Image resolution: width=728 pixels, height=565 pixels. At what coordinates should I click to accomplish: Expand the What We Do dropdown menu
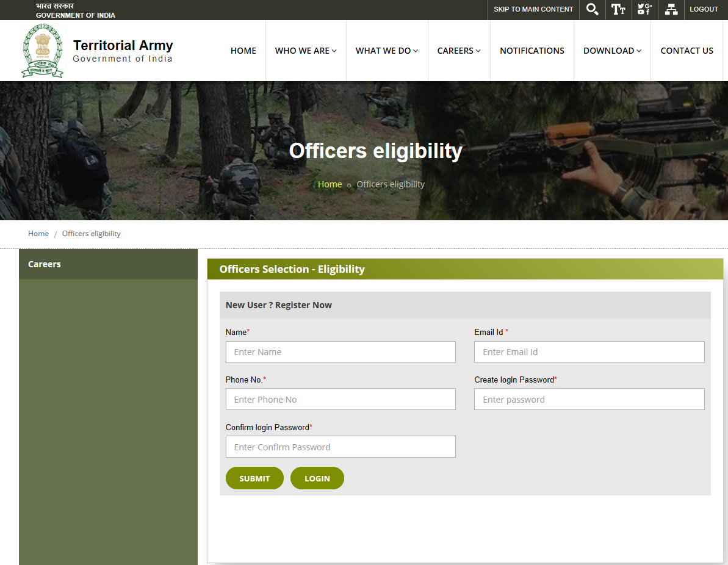(387, 51)
